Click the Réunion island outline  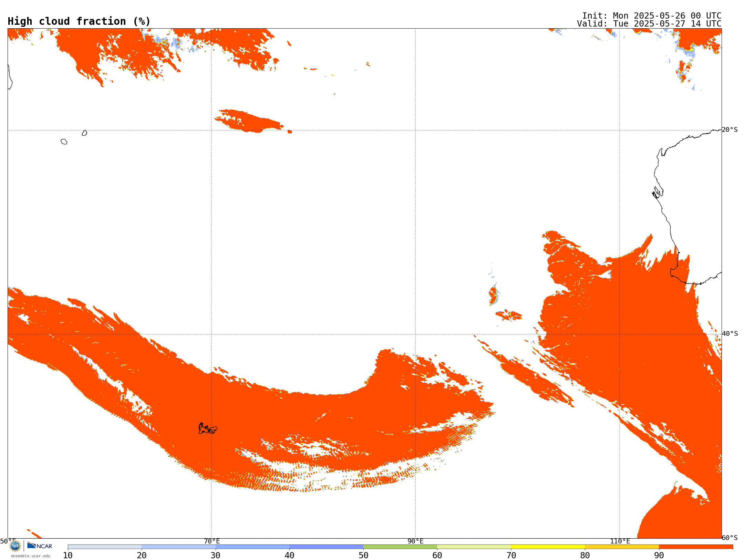(64, 142)
